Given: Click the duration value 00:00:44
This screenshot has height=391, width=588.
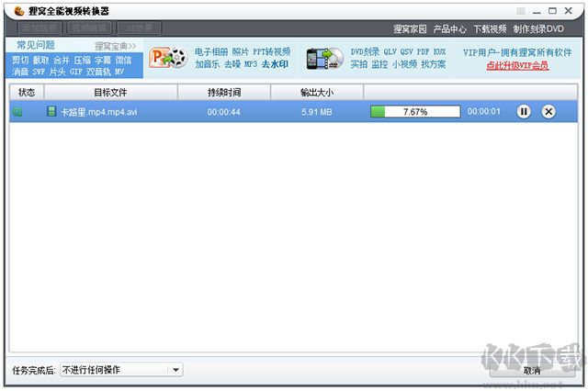Looking at the screenshot, I should pos(224,112).
